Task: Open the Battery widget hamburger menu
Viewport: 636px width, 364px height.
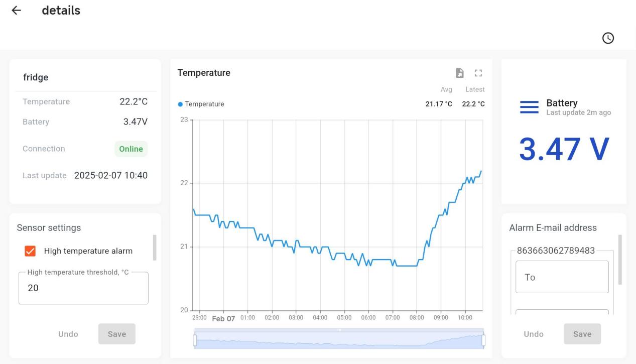Action: coord(529,106)
